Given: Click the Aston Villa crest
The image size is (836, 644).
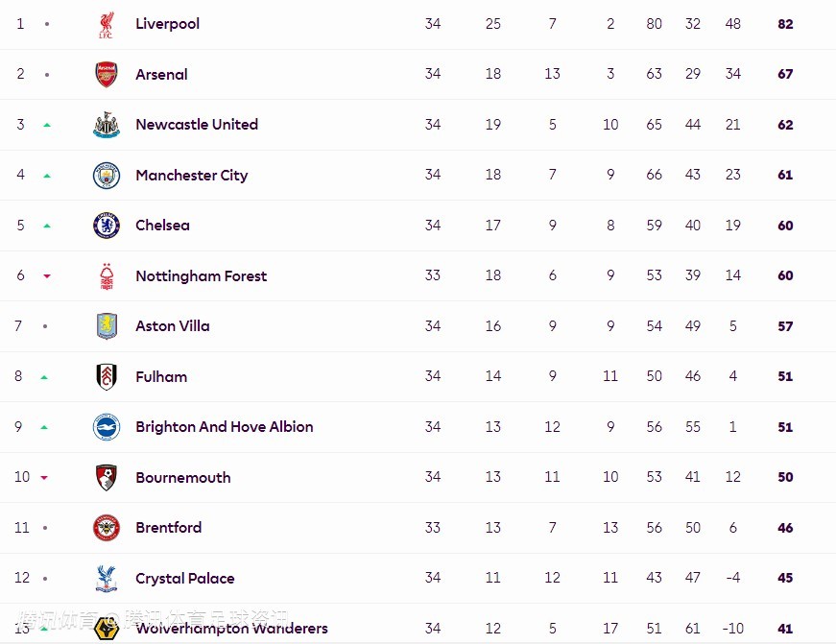Looking at the screenshot, I should [x=106, y=326].
